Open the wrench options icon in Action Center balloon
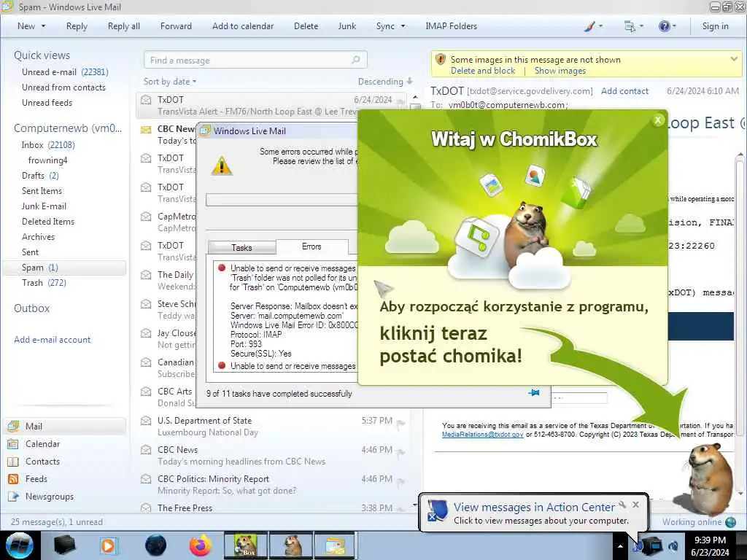The image size is (747, 560). [x=622, y=505]
